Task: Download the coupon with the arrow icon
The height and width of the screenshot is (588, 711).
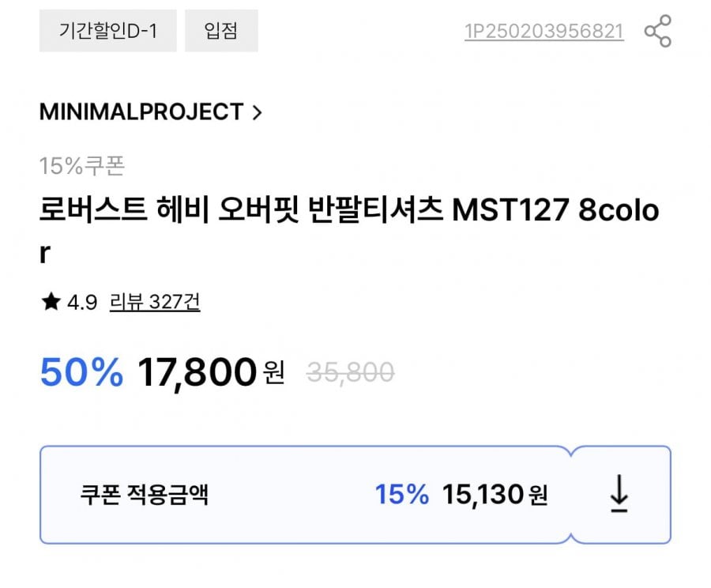Action: (619, 495)
